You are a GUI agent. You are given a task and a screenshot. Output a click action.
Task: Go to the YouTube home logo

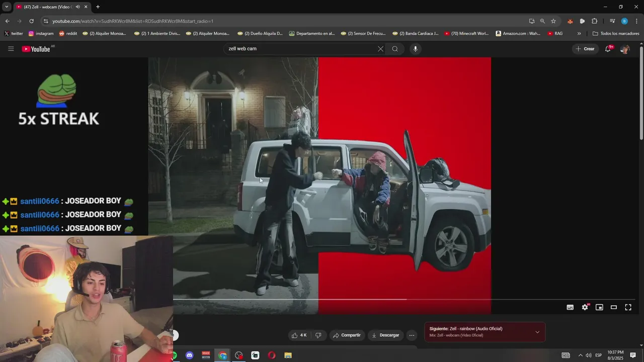[36, 49]
